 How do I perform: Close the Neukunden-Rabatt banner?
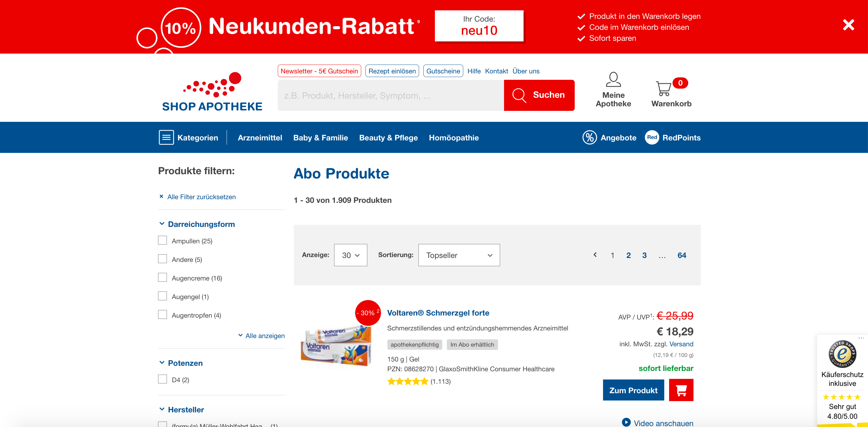pyautogui.click(x=848, y=25)
